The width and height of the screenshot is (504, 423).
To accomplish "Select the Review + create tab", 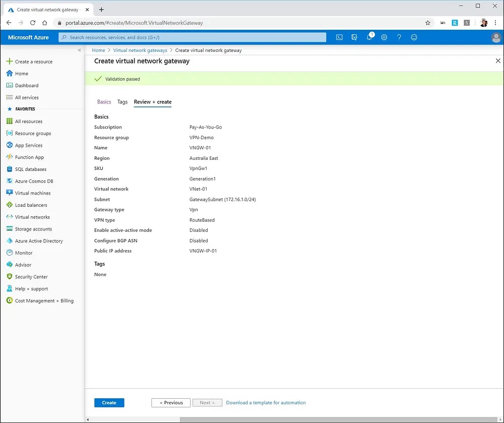I will click(153, 102).
